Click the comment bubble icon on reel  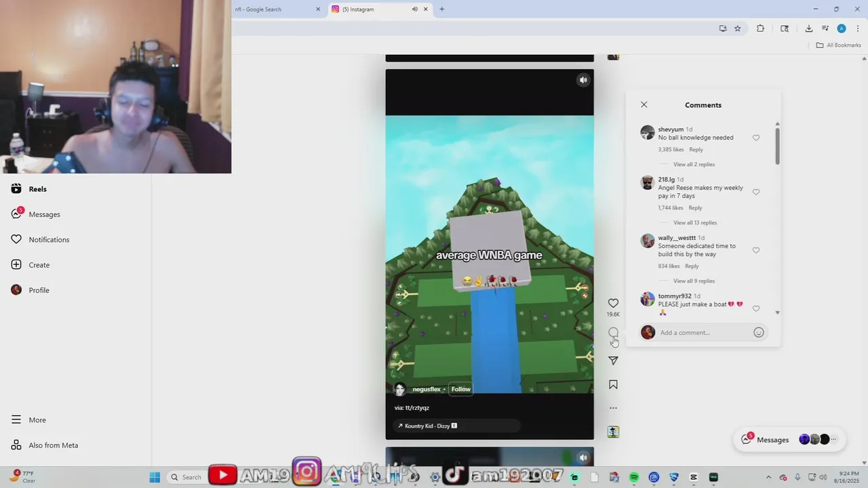(x=613, y=332)
